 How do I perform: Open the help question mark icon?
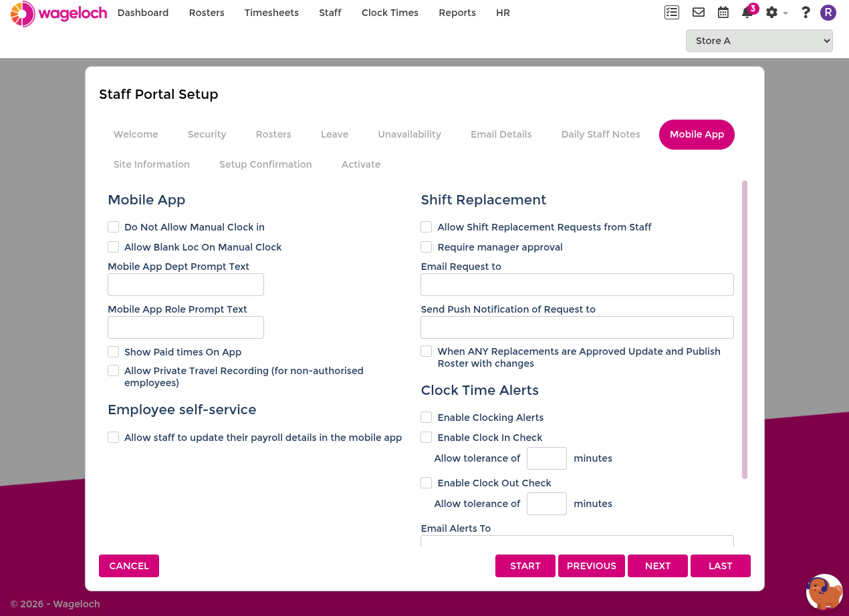tap(806, 12)
